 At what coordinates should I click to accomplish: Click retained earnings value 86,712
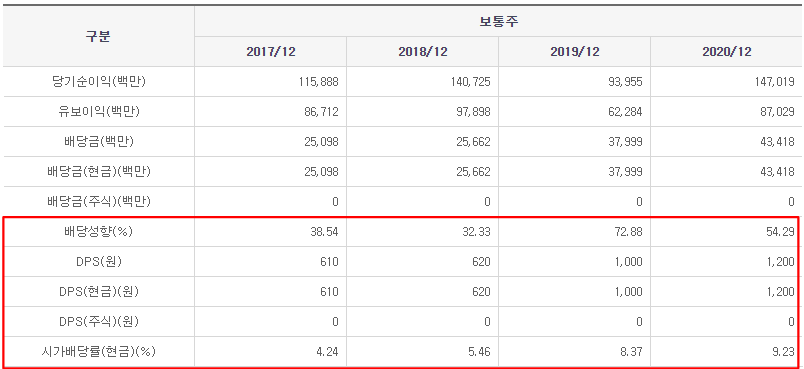(321, 112)
